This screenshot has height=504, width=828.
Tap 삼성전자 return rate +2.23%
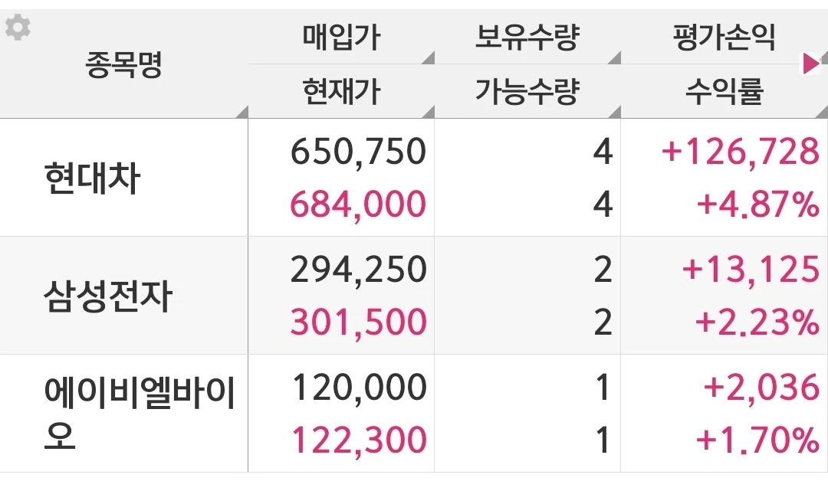(757, 322)
